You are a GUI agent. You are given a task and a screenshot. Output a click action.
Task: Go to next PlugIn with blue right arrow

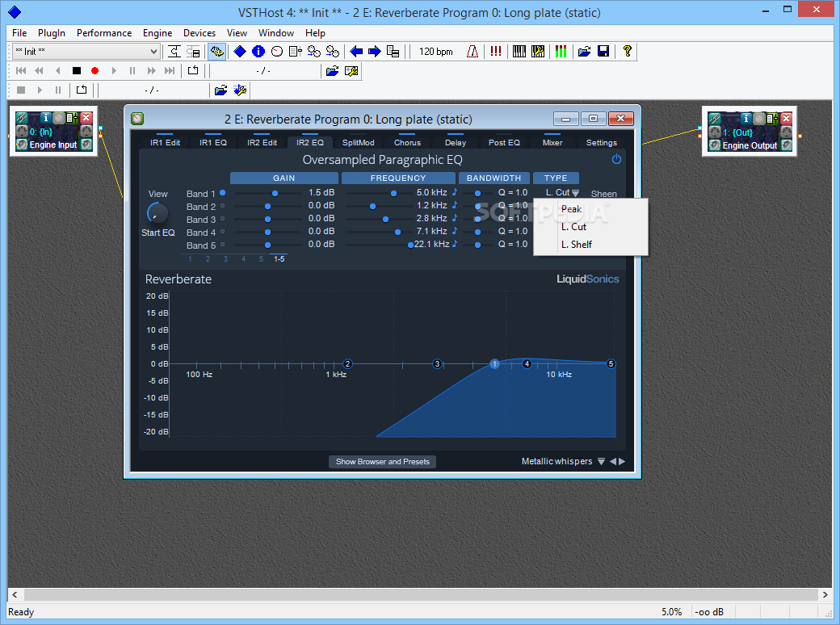(x=375, y=52)
